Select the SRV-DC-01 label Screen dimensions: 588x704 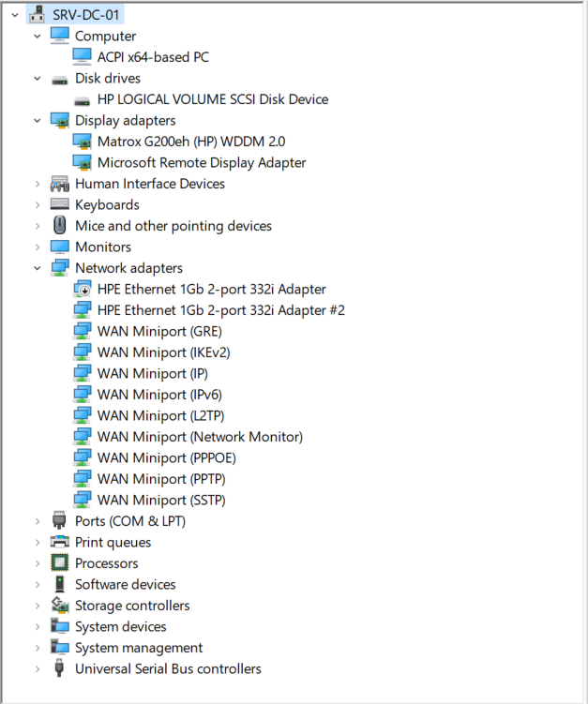coord(85,15)
